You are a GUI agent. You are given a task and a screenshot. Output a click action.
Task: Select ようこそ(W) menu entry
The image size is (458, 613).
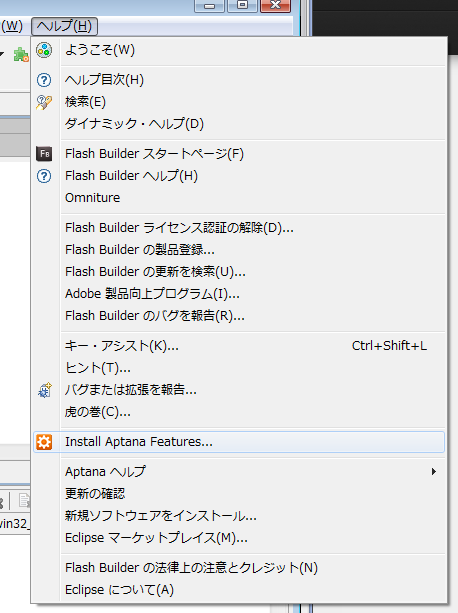pos(239,50)
